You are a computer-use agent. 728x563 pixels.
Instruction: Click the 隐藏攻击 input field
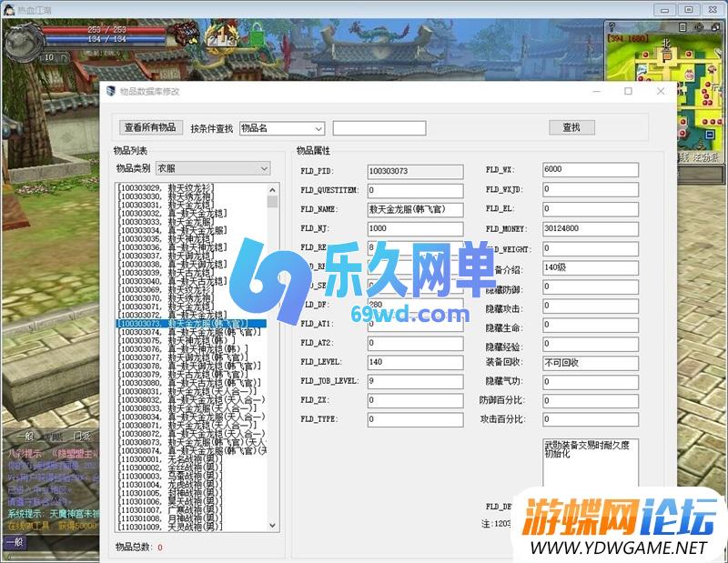(590, 306)
